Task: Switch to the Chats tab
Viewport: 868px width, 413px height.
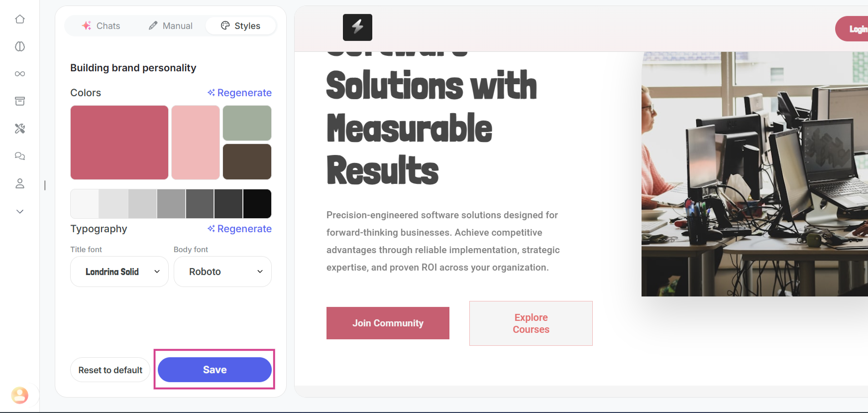Action: pos(101,26)
